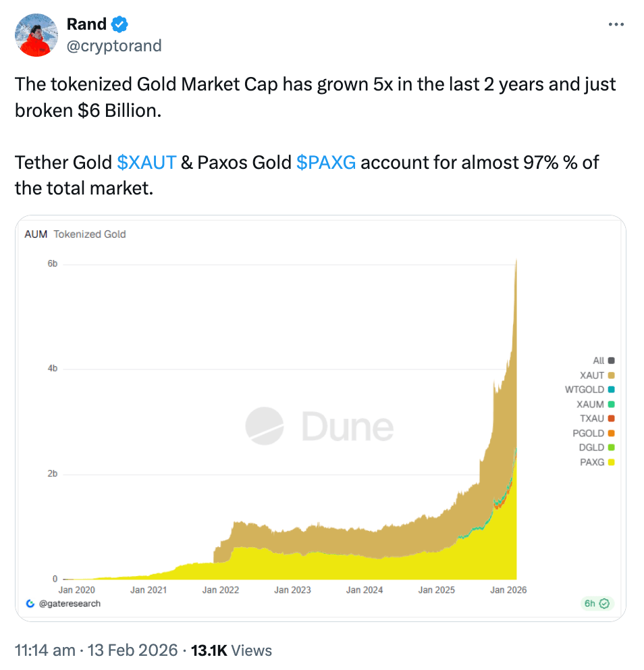Click the 6h refresh status badge
644x670 pixels.
pyautogui.click(x=595, y=603)
